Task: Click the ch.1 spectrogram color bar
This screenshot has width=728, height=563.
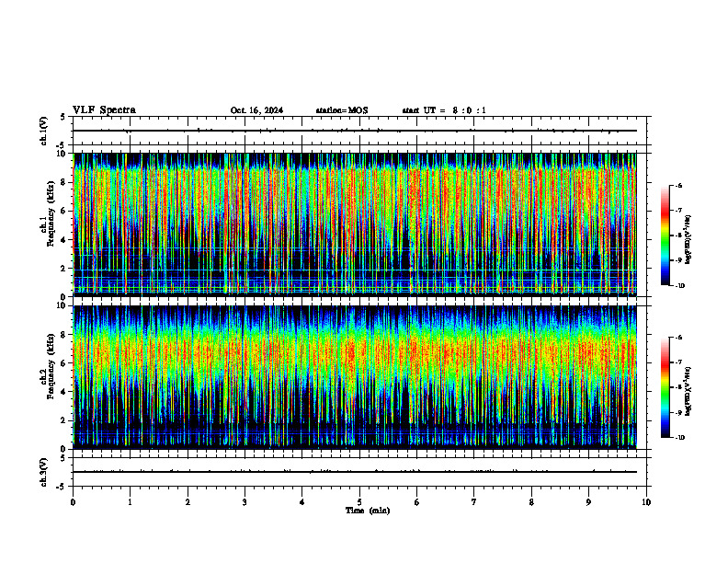Action: pyautogui.click(x=665, y=236)
